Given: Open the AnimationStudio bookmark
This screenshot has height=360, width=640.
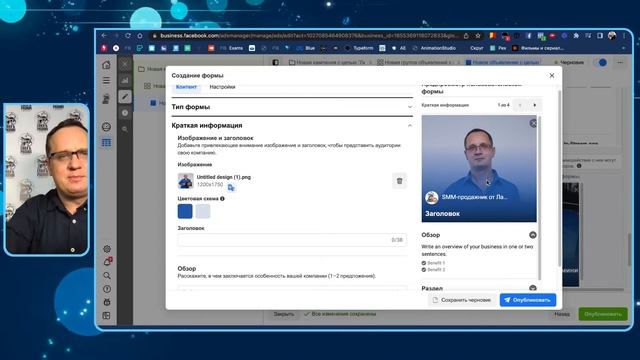Looking at the screenshot, I should [x=434, y=48].
